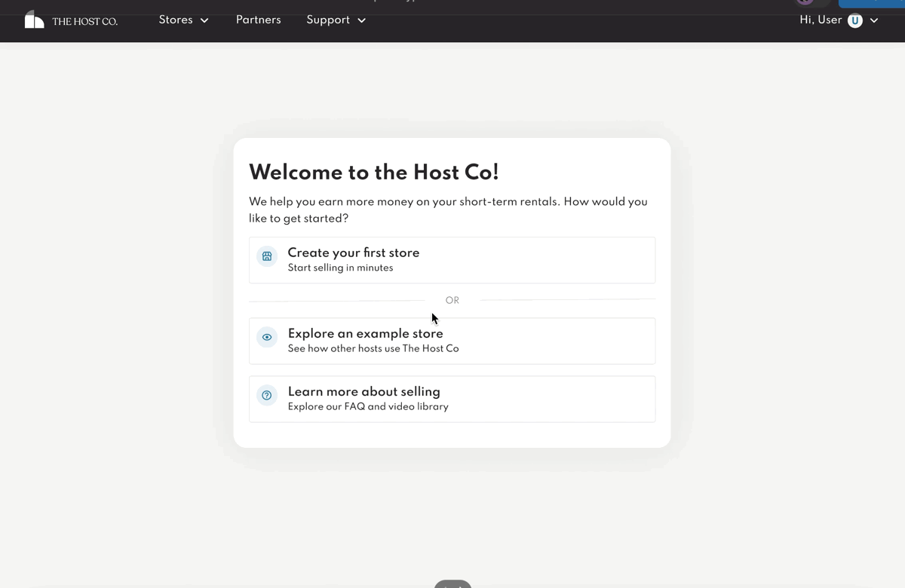The height and width of the screenshot is (588, 905).
Task: Choose Explore an example store option
Action: click(452, 341)
